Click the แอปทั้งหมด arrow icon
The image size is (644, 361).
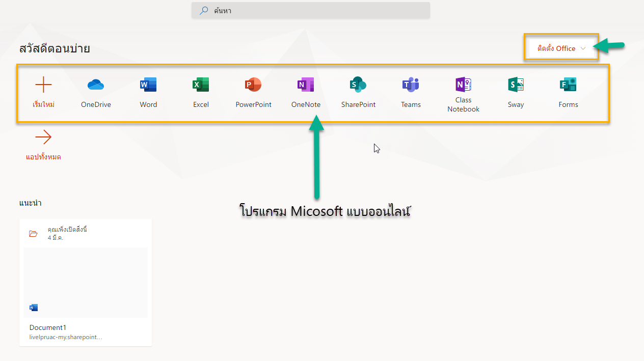click(43, 137)
